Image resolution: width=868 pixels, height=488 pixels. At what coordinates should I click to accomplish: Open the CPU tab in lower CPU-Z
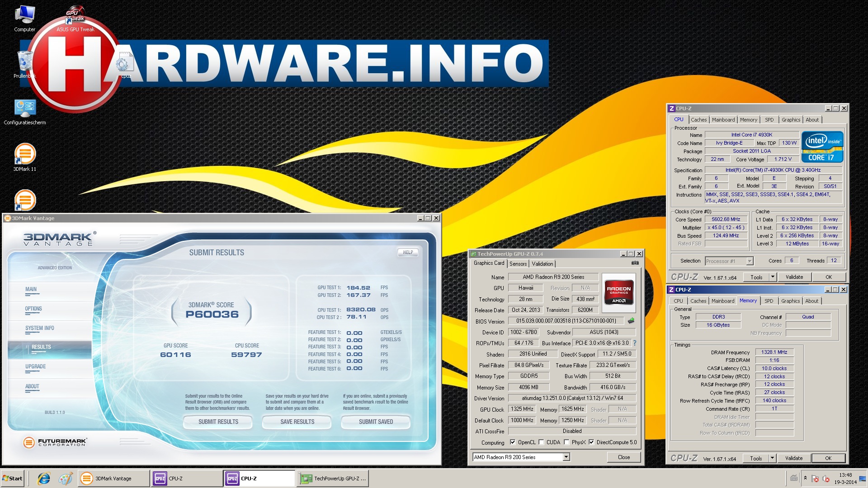pos(678,301)
